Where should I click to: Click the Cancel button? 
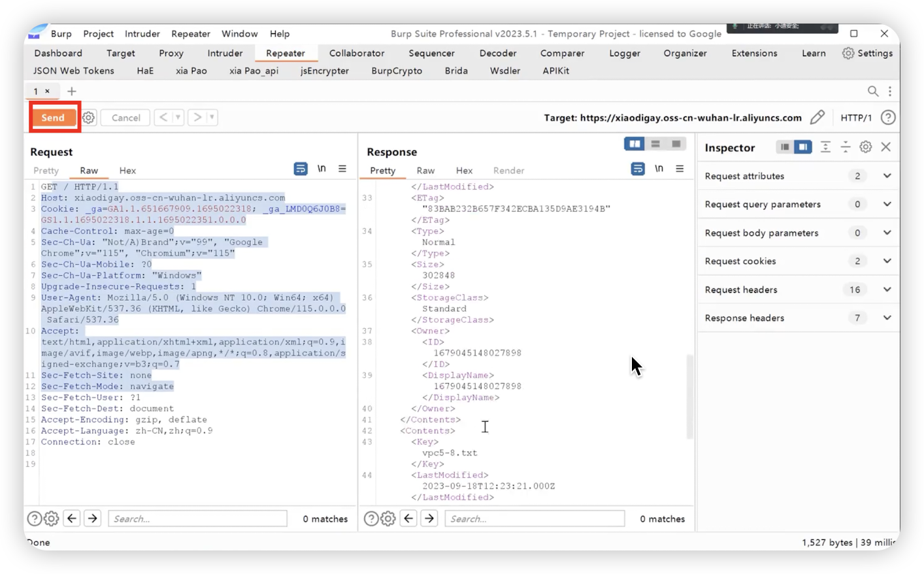(125, 118)
